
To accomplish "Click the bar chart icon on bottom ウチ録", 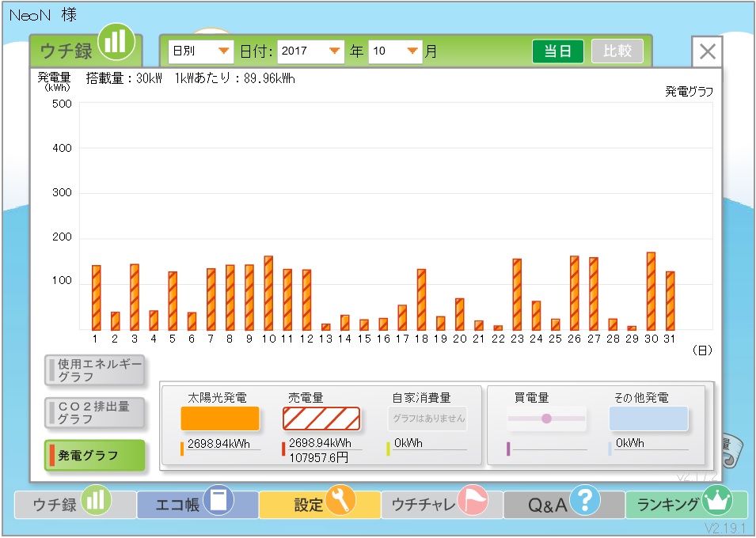I will [x=96, y=500].
